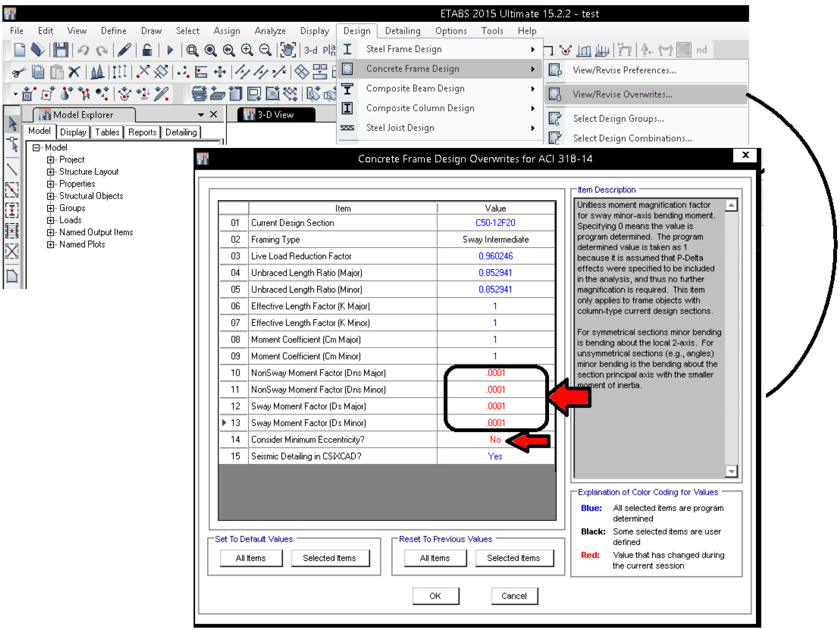Choose Concrete Frame Design submenu
Viewport: 840px width, 630px height.
pos(440,69)
